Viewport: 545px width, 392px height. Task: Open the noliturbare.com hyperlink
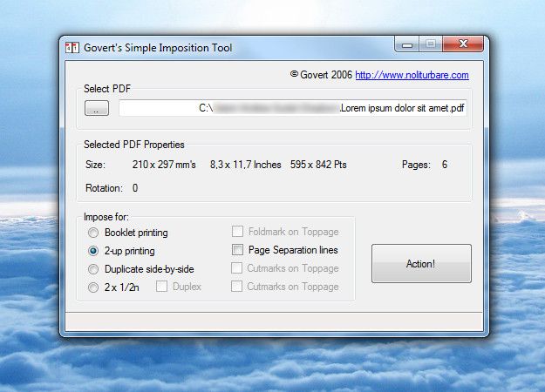click(x=412, y=75)
